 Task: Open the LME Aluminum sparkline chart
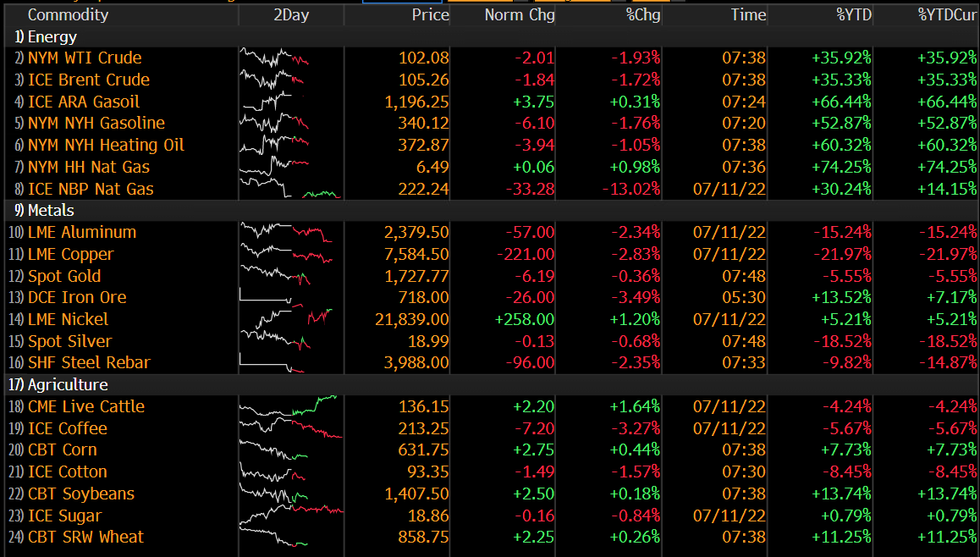click(286, 232)
